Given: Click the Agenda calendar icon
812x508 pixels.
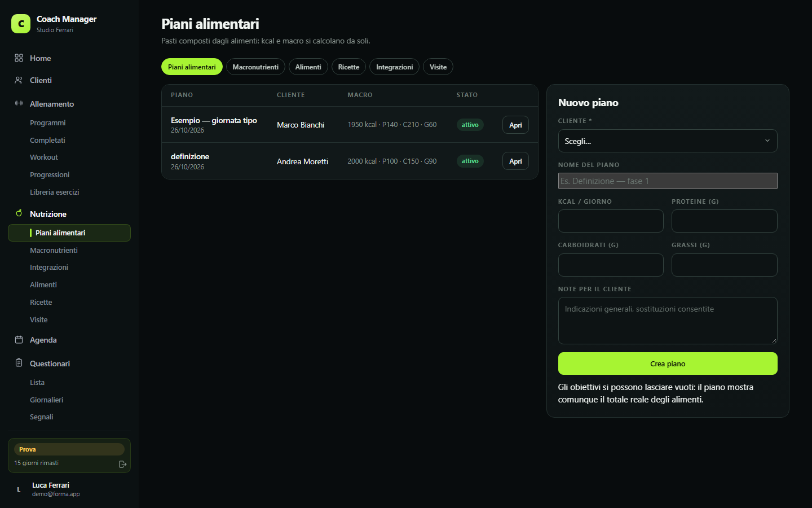Looking at the screenshot, I should tap(19, 340).
